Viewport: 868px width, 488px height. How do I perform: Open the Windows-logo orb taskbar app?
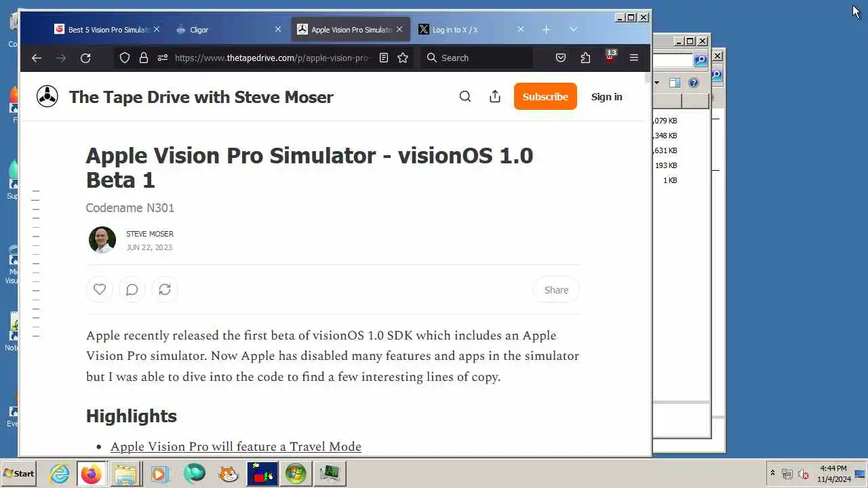coord(296,474)
